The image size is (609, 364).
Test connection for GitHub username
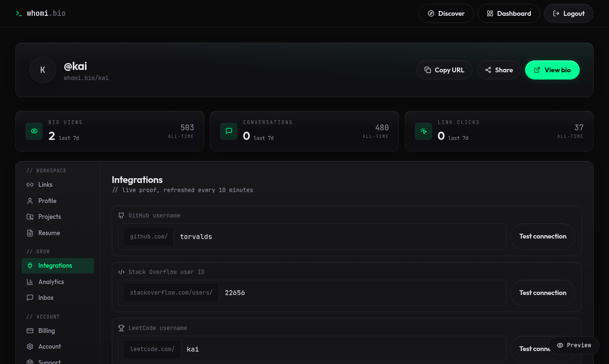pyautogui.click(x=543, y=237)
